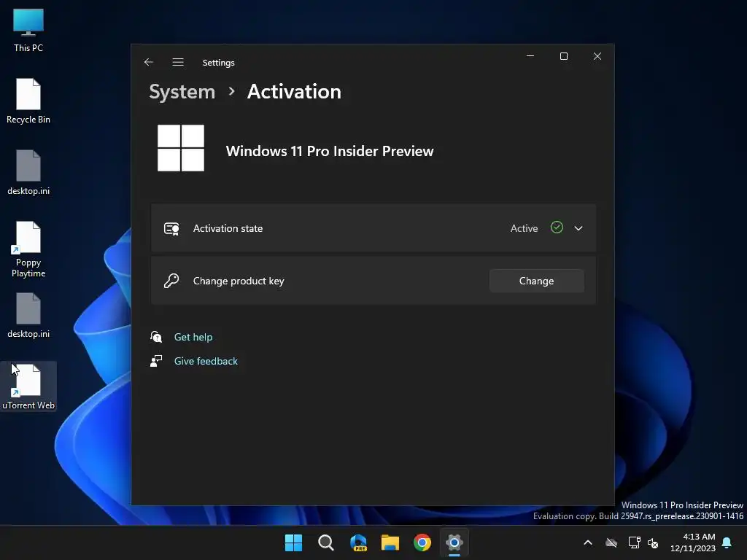
Task: Click the Activation state row
Action: [x=373, y=228]
